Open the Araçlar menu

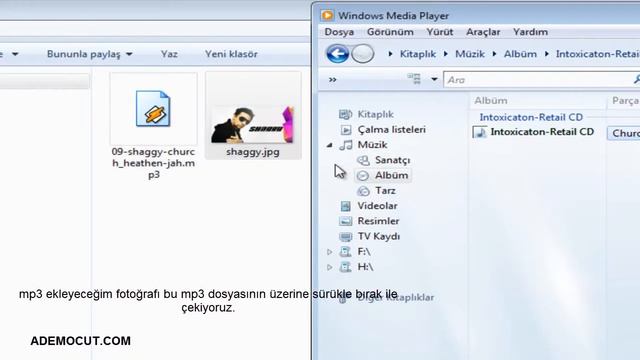[483, 32]
